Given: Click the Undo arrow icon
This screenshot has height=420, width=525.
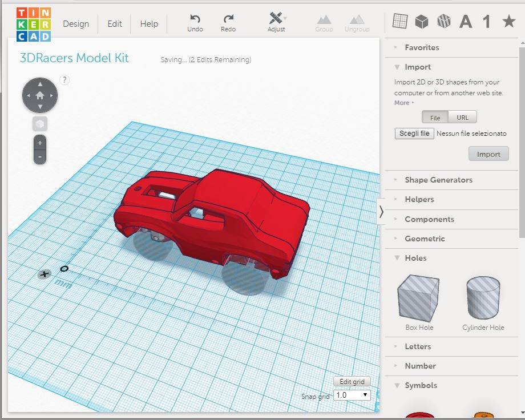Looking at the screenshot, I should [x=195, y=19].
